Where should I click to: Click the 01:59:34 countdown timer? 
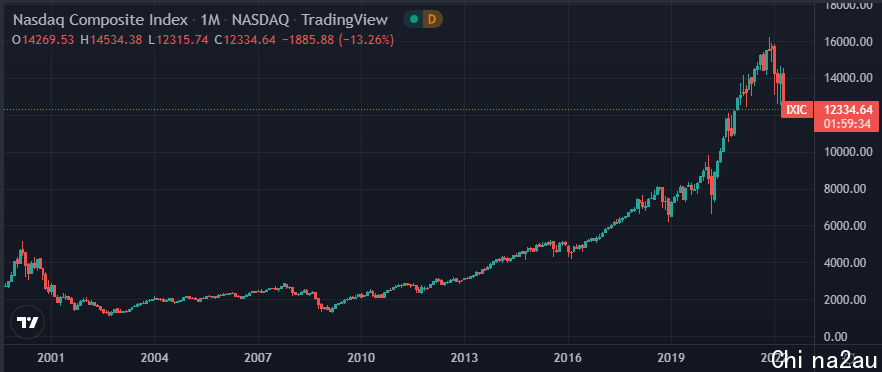pyautogui.click(x=846, y=125)
